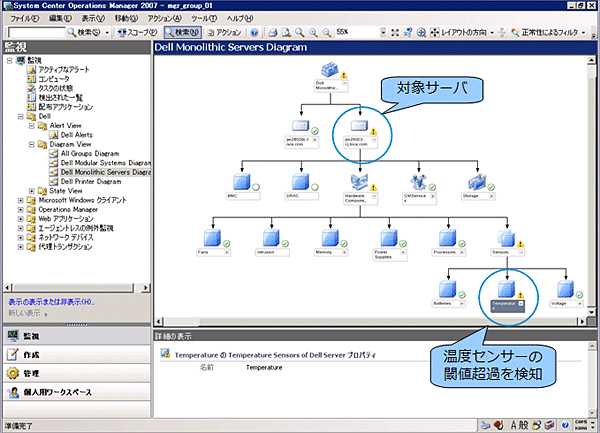Collapse the Diagram View tree folder

coord(32,143)
